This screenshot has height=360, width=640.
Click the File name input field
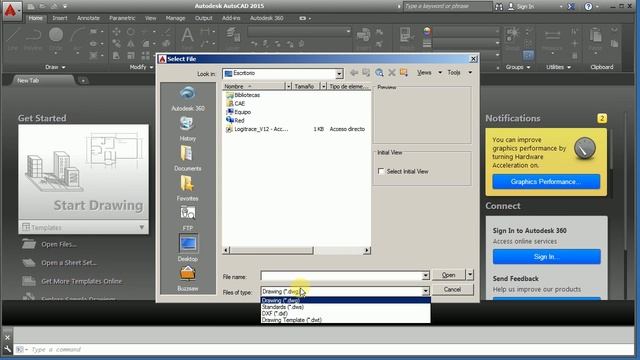click(341, 276)
